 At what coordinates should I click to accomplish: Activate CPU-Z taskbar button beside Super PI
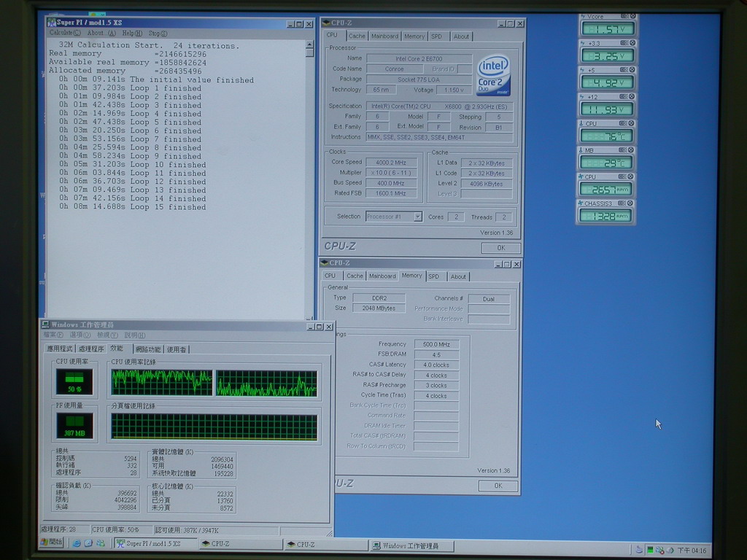click(x=240, y=544)
